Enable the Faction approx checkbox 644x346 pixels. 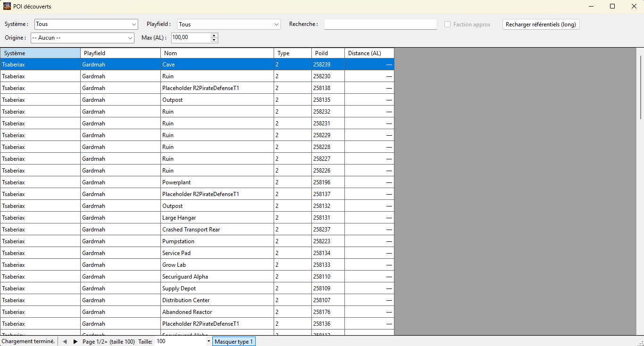(x=448, y=25)
